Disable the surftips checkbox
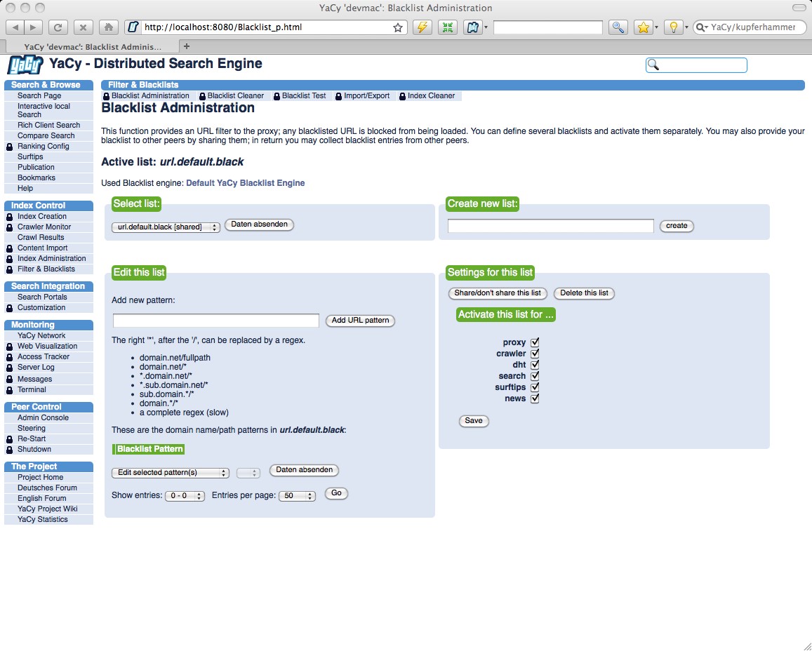This screenshot has width=812, height=651. 535,387
